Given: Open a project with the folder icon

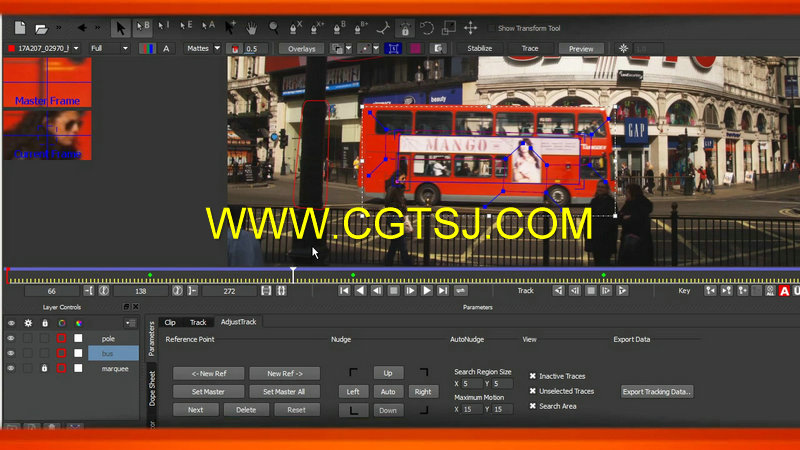Looking at the screenshot, I should click(x=41, y=29).
